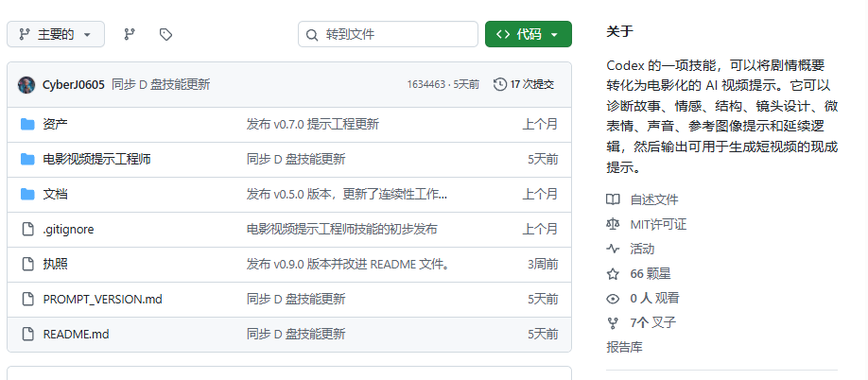Focus the 转到文件 search field
Screen dimensions: 868x380
click(388, 34)
